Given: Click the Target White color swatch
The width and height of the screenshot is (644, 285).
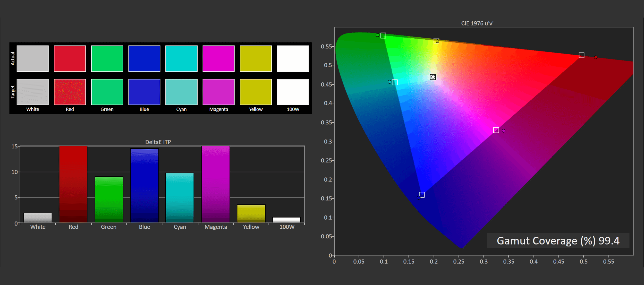Looking at the screenshot, I should 33,92.
